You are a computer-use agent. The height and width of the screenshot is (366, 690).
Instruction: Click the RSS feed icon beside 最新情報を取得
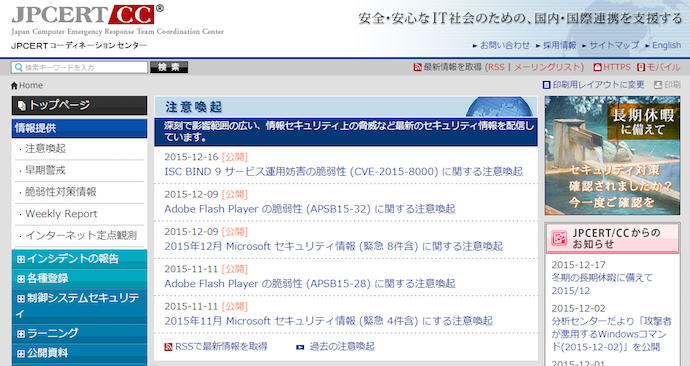coord(417,67)
